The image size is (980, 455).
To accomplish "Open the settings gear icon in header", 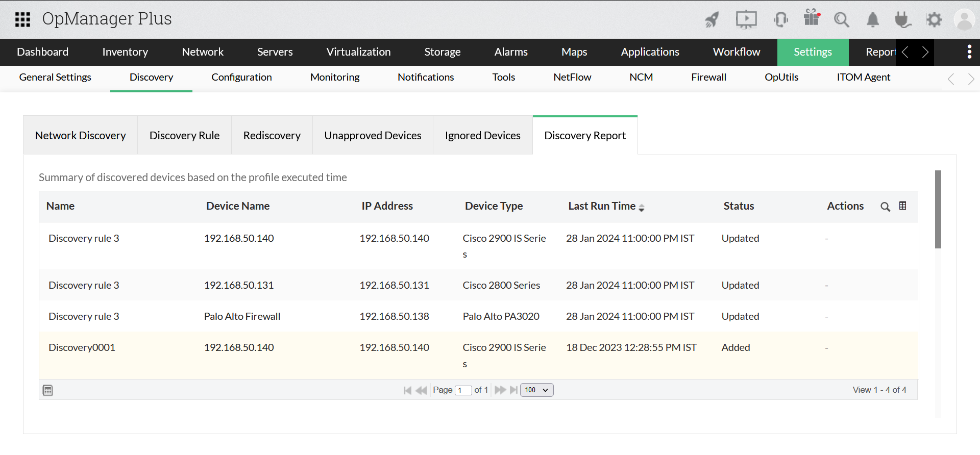I will [x=934, y=20].
